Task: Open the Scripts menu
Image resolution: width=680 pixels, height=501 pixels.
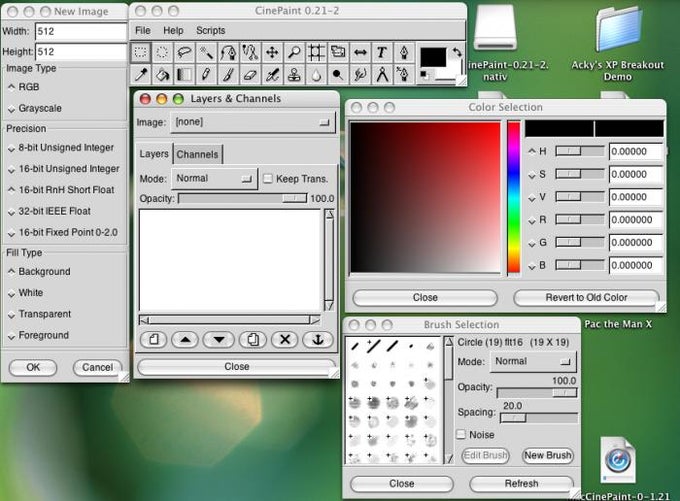Action: (x=210, y=31)
